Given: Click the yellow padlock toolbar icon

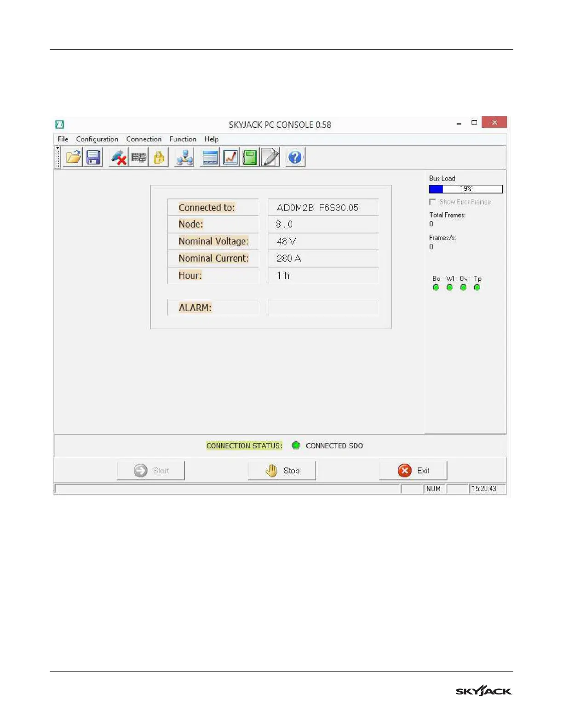Looking at the screenshot, I should 159,158.
